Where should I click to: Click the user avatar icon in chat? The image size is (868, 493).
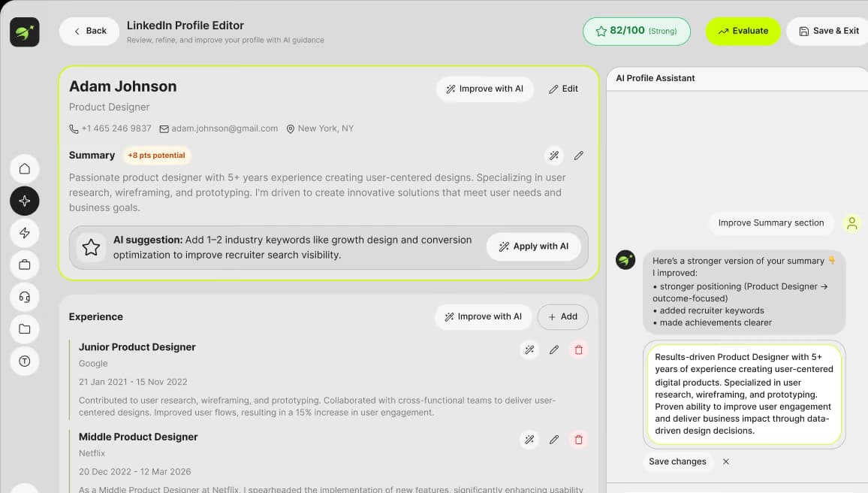pos(852,223)
